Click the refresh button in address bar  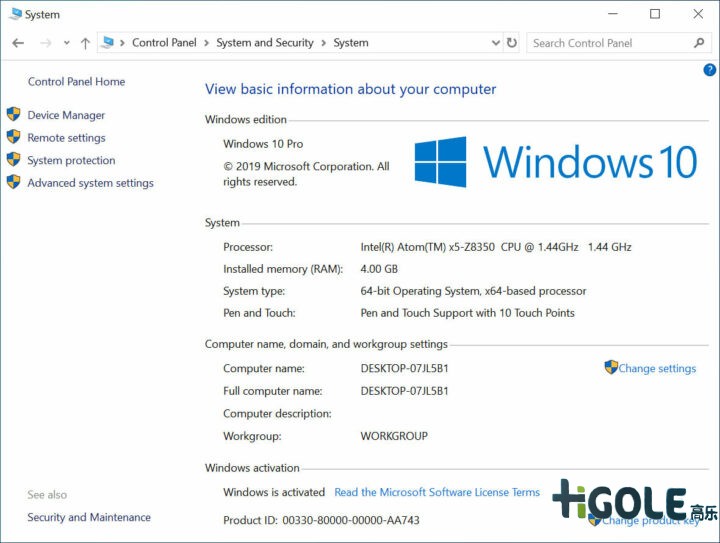coord(512,43)
